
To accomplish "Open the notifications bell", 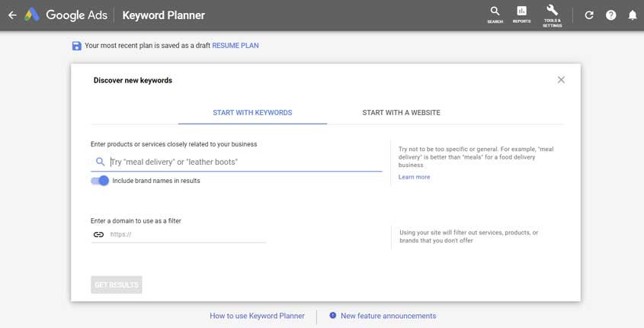I will point(633,15).
